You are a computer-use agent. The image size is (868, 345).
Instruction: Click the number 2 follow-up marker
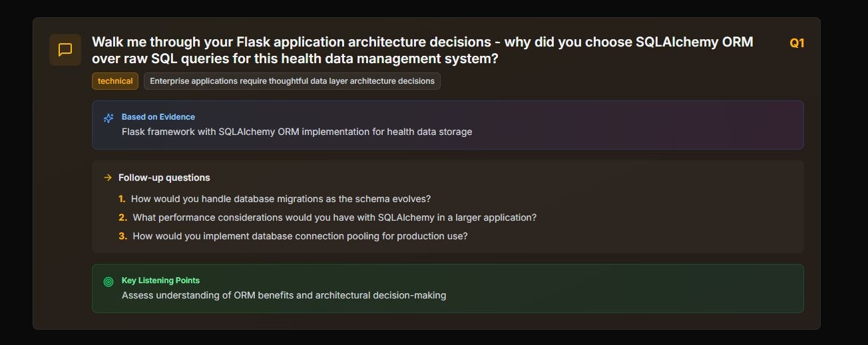click(x=122, y=217)
